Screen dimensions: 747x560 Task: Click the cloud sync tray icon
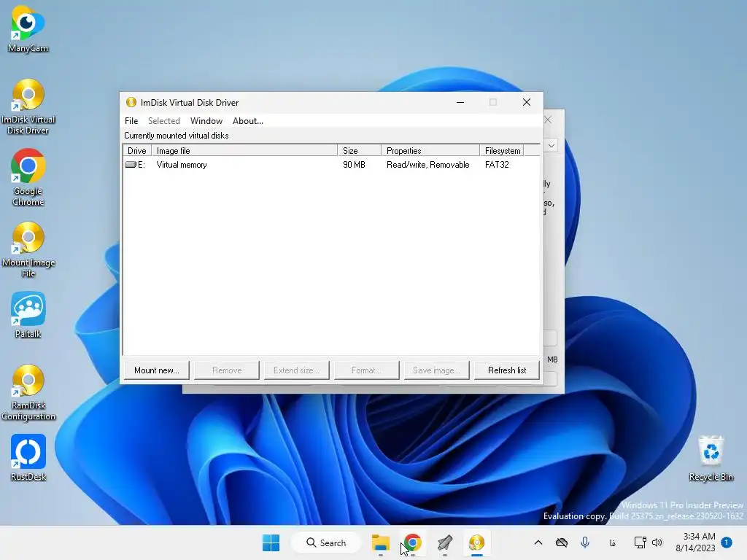tap(562, 542)
